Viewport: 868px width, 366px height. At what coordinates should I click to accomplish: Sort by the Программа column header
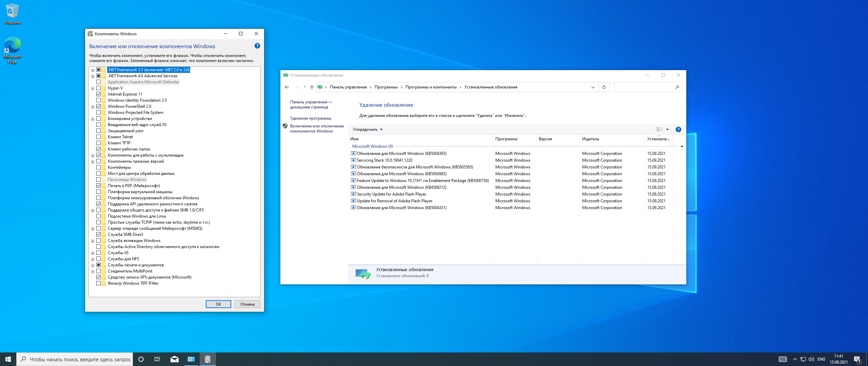[515, 139]
